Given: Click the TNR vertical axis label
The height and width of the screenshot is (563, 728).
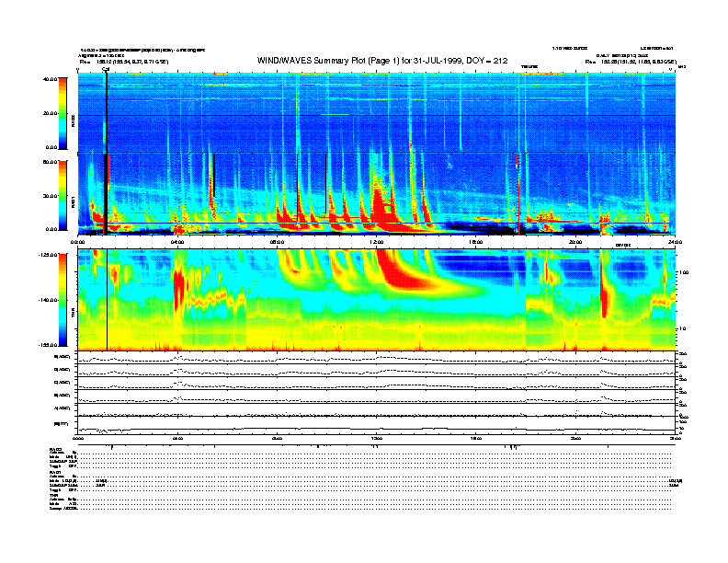Looking at the screenshot, I should tap(73, 315).
